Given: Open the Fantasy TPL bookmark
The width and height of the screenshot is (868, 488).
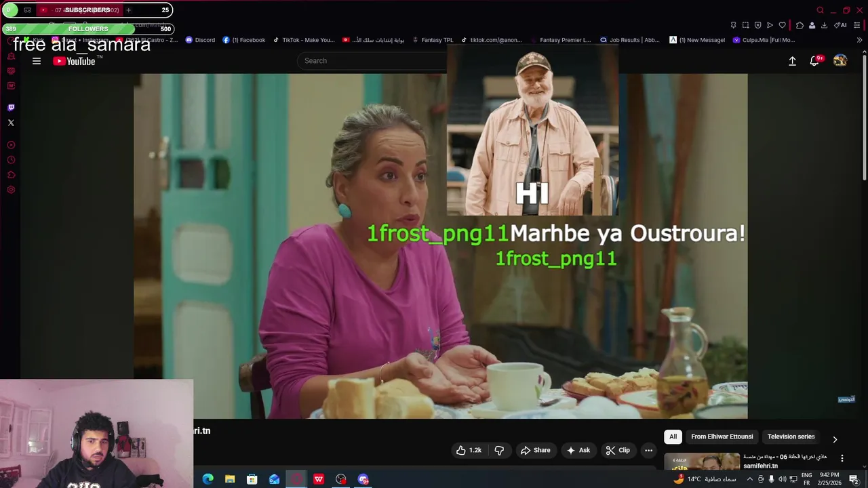Looking at the screenshot, I should click(432, 40).
